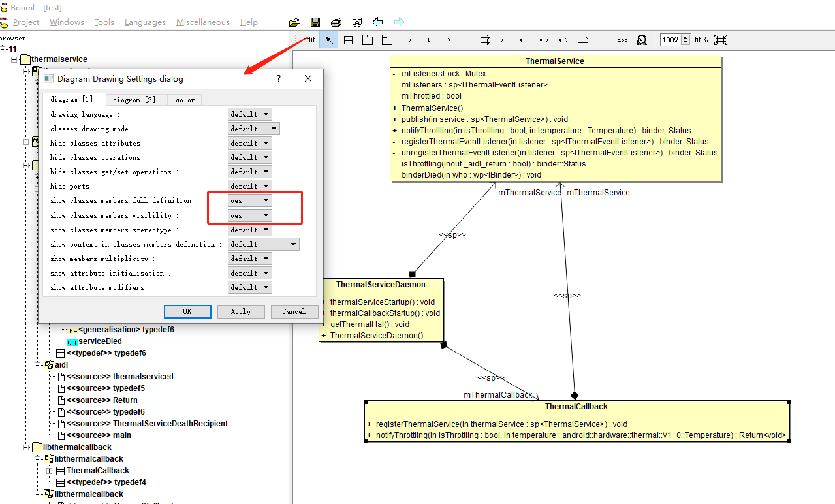The image size is (835, 504).
Task: Click into the 100% zoom field
Action: [x=670, y=40]
